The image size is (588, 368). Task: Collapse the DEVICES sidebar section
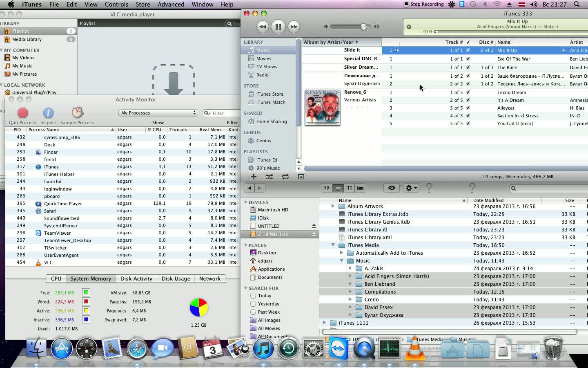246,202
